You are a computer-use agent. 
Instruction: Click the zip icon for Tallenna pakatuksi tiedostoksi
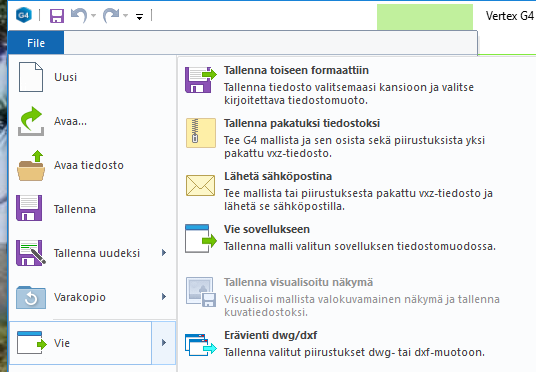click(x=201, y=133)
